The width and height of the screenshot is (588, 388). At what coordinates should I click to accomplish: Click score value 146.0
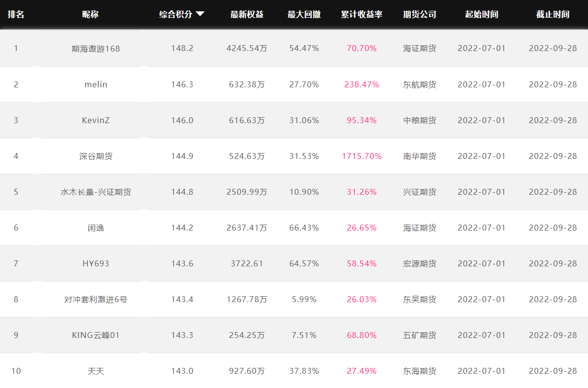(x=182, y=120)
